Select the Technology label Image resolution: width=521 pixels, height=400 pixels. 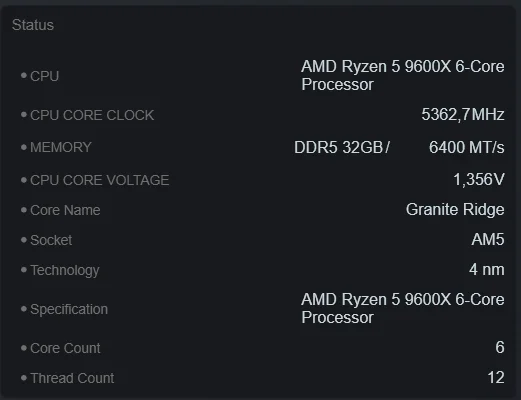tap(65, 271)
